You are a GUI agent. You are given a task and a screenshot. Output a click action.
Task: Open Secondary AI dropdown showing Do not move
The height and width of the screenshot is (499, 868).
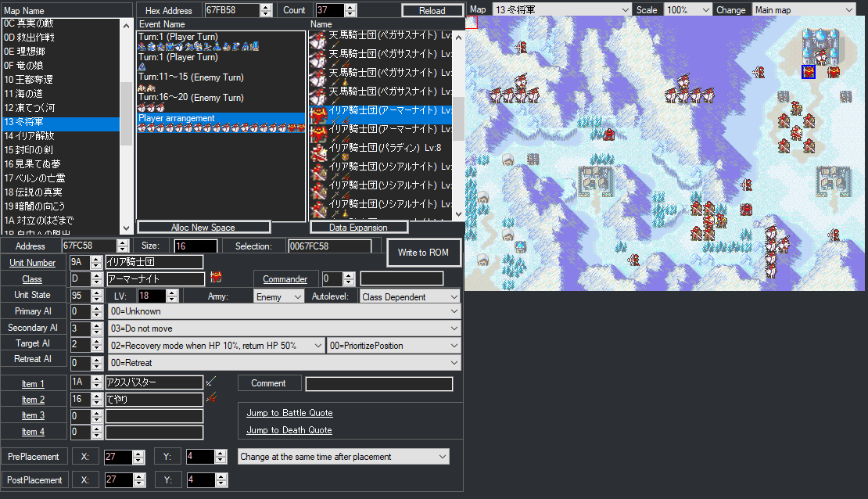pyautogui.click(x=282, y=328)
